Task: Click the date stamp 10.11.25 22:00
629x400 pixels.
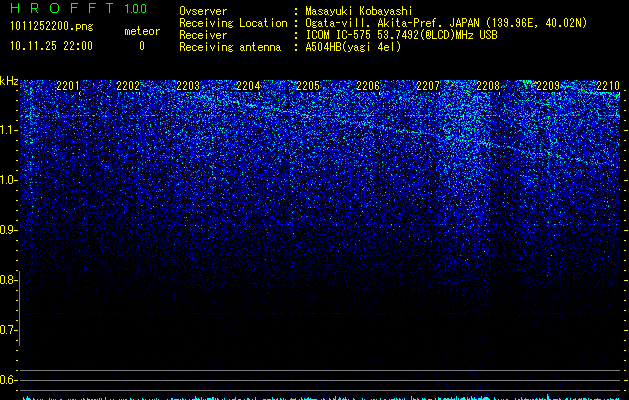Action: coord(51,46)
